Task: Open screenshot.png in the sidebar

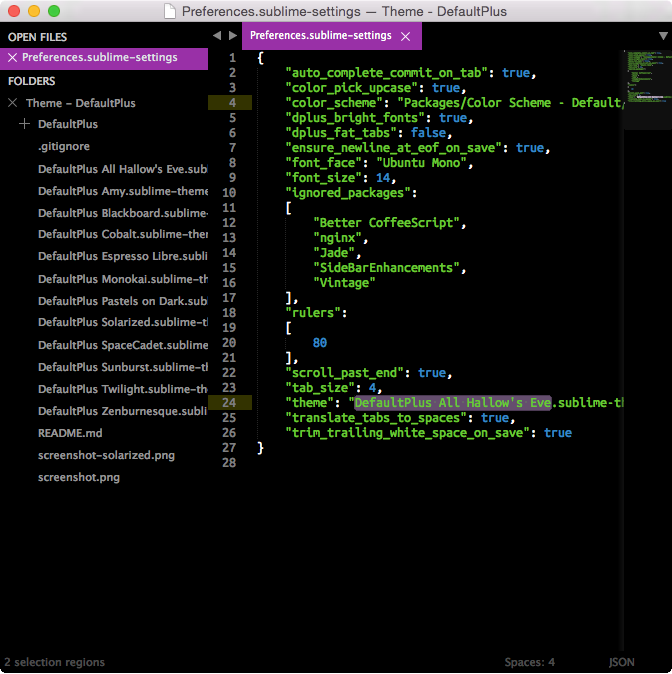Action: [79, 477]
